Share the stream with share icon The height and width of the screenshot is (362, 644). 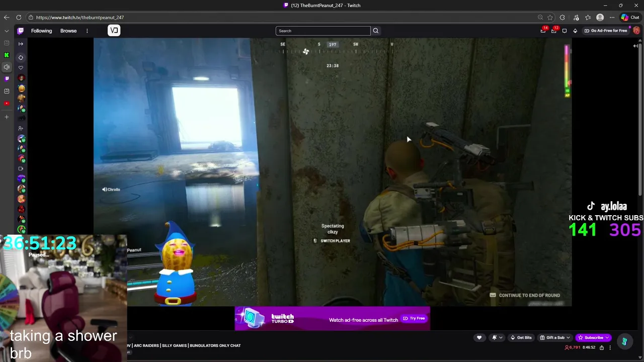(601, 347)
